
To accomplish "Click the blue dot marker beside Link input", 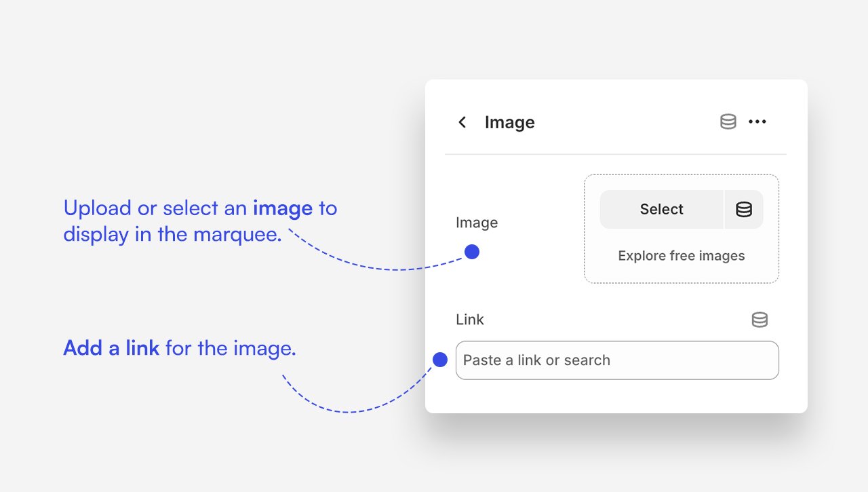I will click(440, 360).
